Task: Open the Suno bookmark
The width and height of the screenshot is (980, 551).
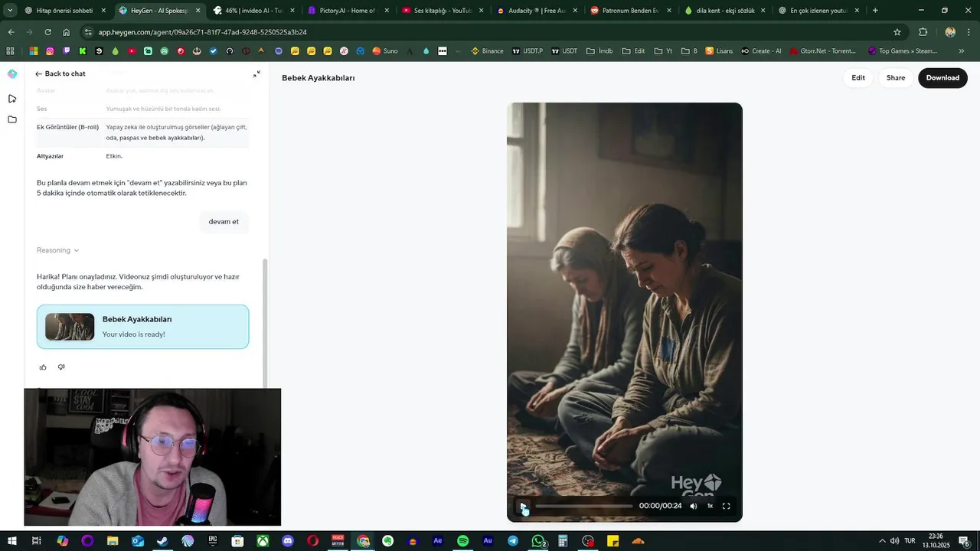Action: click(385, 51)
